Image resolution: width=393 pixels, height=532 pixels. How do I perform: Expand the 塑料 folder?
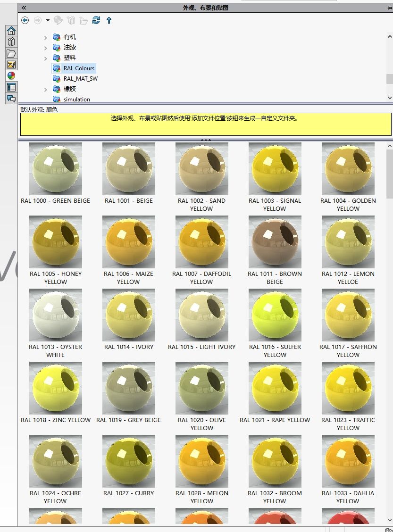pos(45,58)
